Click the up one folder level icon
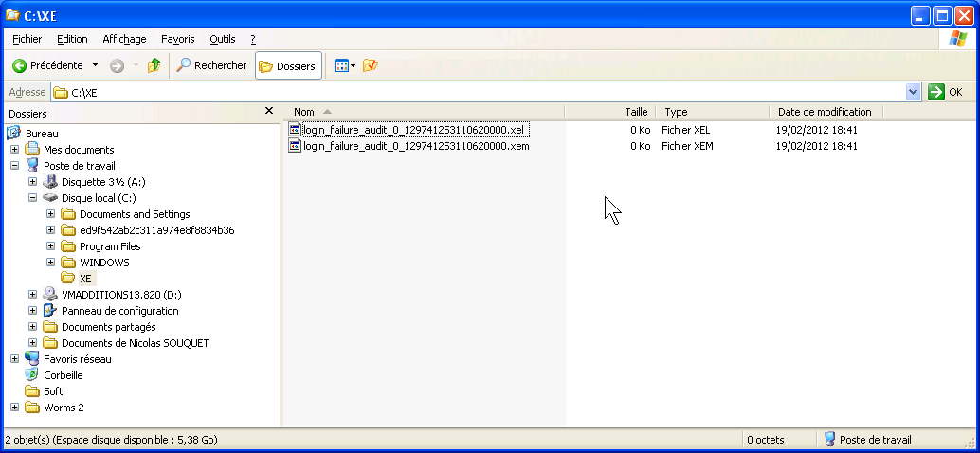The width and height of the screenshot is (980, 453). 154,65
